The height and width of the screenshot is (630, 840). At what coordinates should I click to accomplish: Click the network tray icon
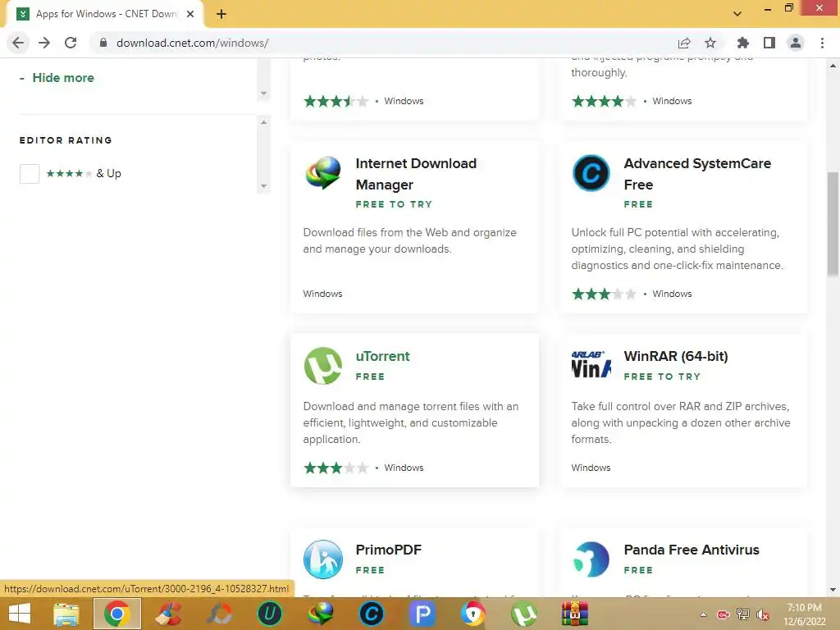743,614
